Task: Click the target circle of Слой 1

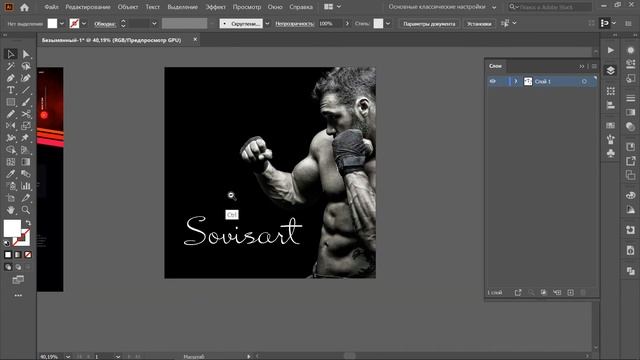Action: point(584,82)
